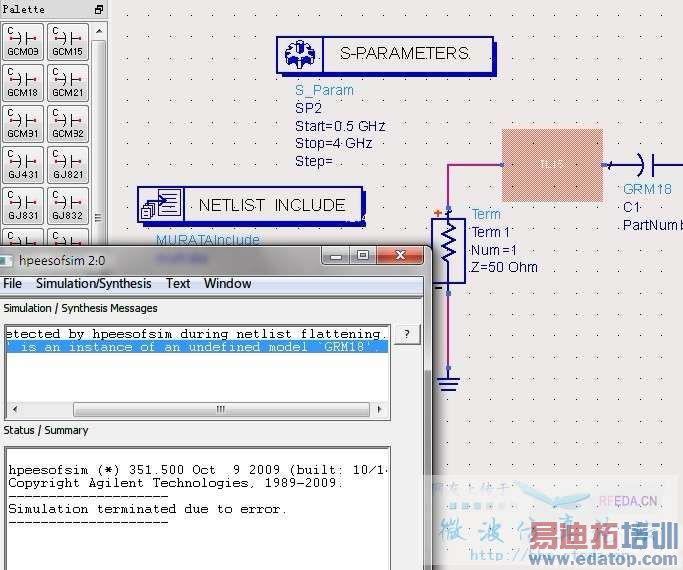Maximize the hpeesofsim window
The height and width of the screenshot is (570, 683).
pos(363,255)
